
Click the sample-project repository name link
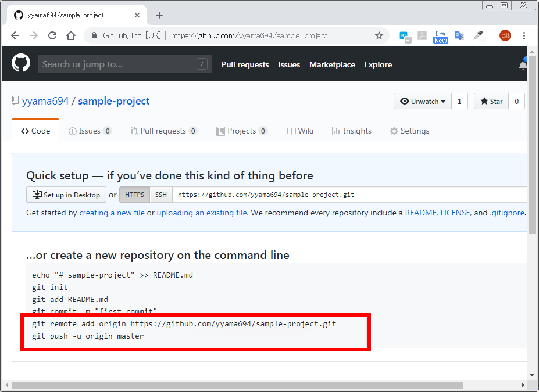click(114, 101)
